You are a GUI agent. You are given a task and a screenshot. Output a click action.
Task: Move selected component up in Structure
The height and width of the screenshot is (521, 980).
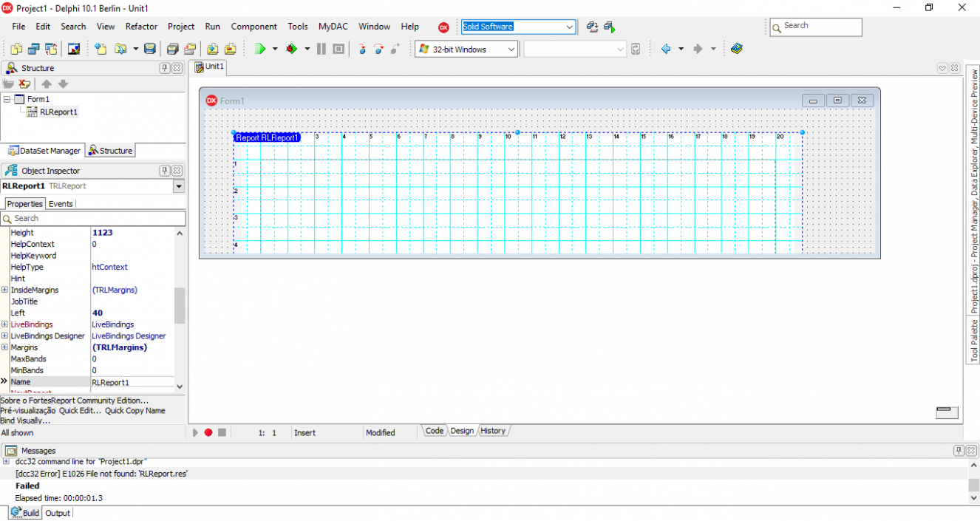coord(46,84)
